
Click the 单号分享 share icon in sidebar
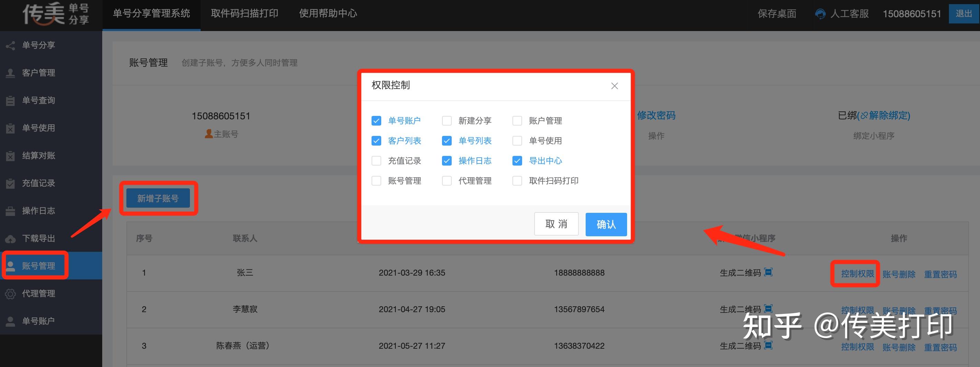[10, 46]
